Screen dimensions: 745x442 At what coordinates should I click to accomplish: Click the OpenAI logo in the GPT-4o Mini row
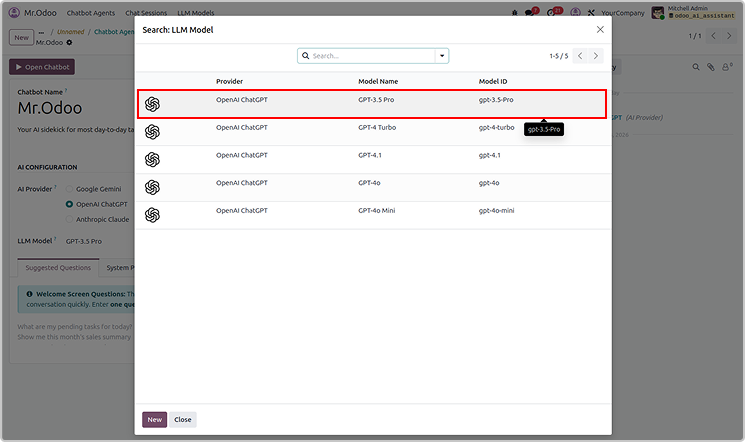(152, 215)
